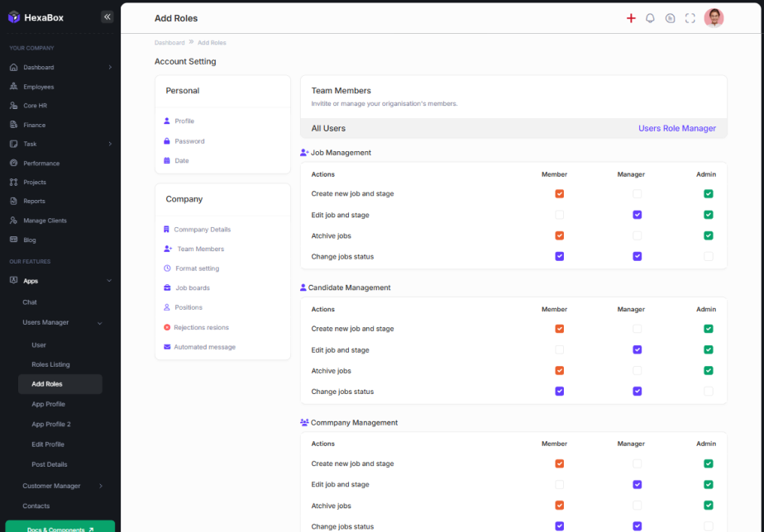Uncheck Member for Create new job in Job Management
Image resolution: width=764 pixels, height=532 pixels.
tap(559, 194)
